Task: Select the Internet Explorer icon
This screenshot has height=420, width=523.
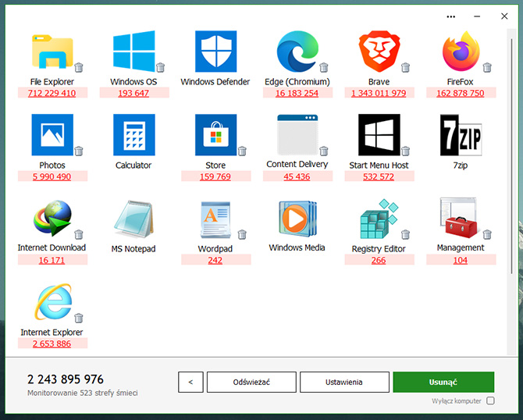Action: pos(53,302)
